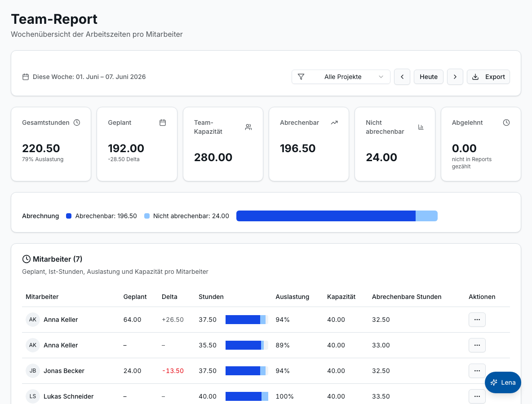Click the 100% Auslastung value
Viewport: 532px width, 404px height.
click(285, 396)
